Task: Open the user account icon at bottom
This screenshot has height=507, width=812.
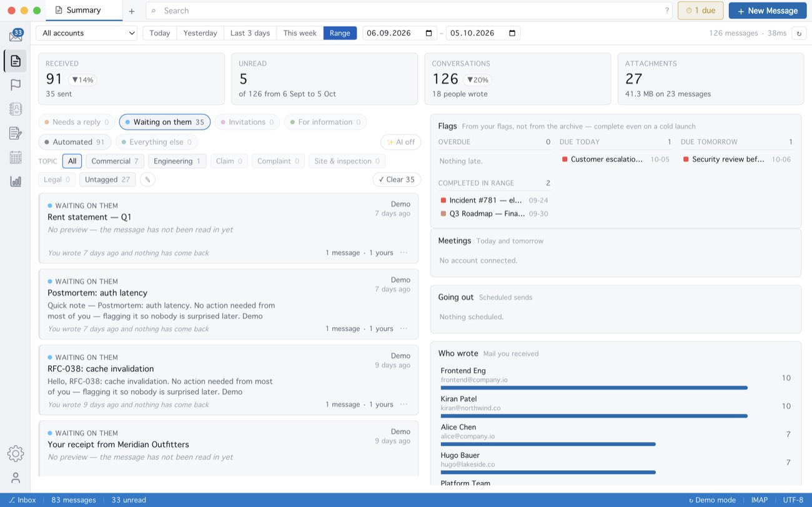Action: pos(16,478)
